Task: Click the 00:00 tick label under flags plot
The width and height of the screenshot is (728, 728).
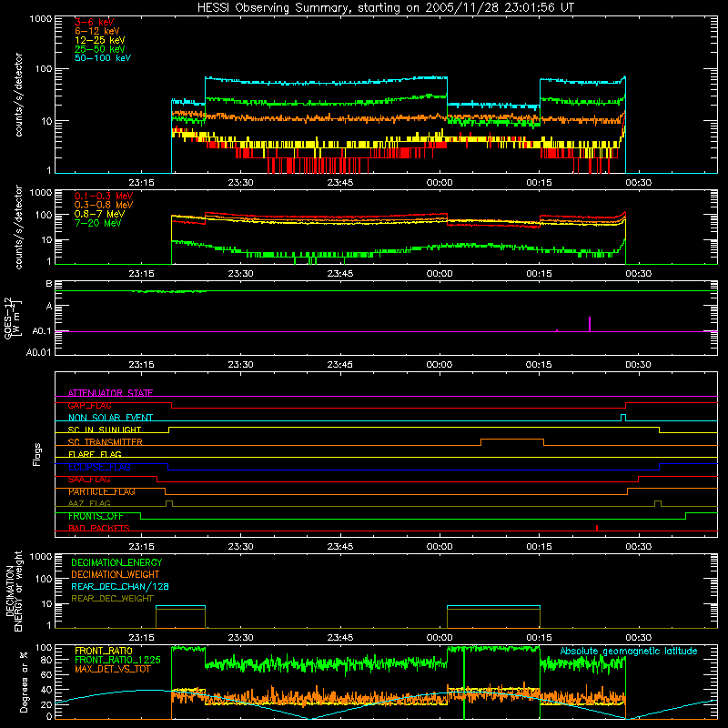Action: pyautogui.click(x=440, y=547)
